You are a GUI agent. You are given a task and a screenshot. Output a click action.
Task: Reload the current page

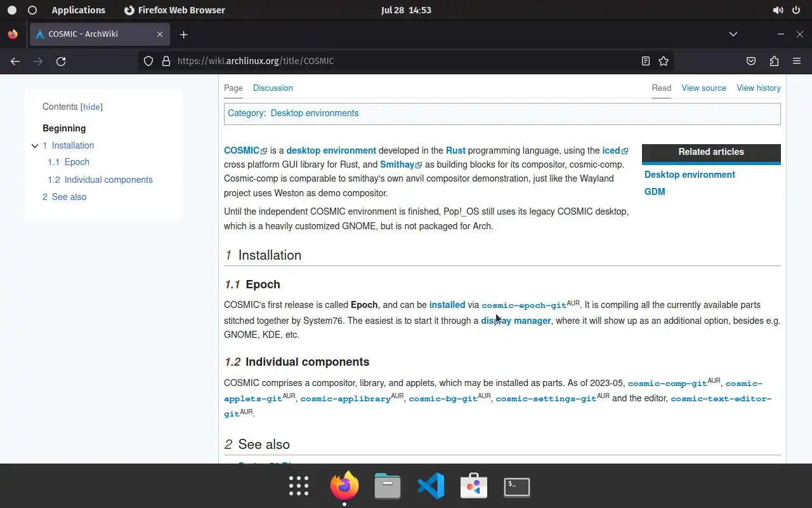tap(61, 61)
